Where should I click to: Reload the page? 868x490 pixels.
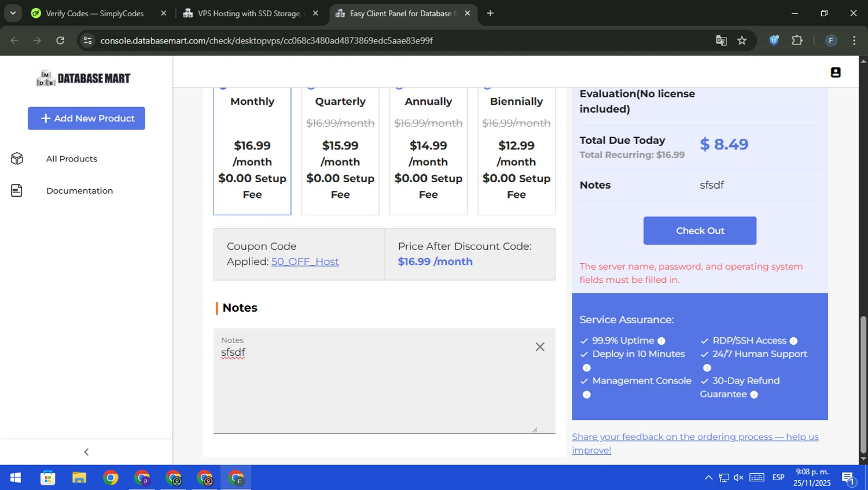coord(60,40)
